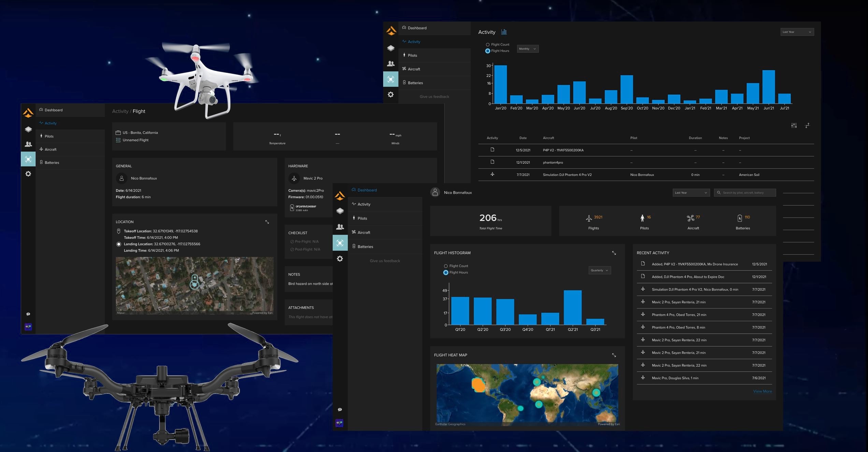Click the bar chart icon beside the Activity heading
The height and width of the screenshot is (452, 868).
pos(504,32)
